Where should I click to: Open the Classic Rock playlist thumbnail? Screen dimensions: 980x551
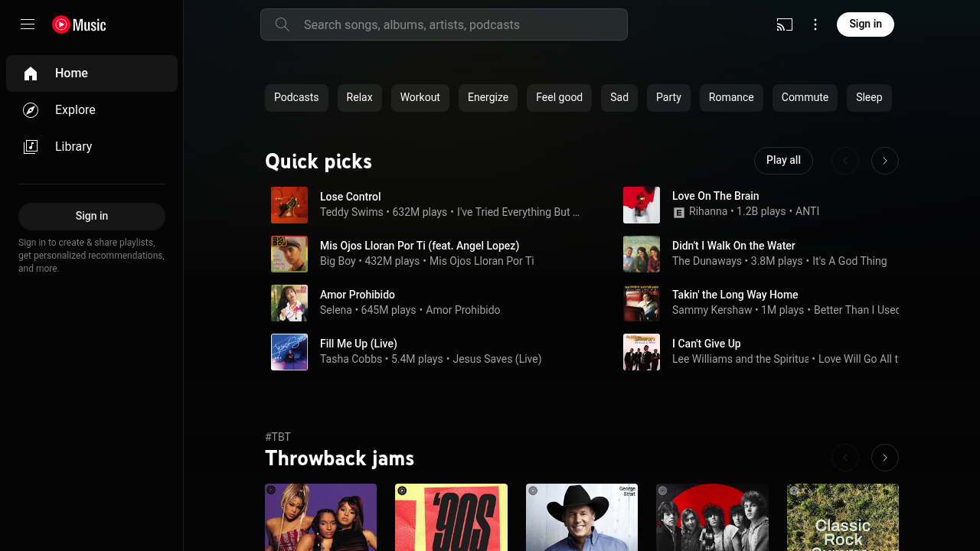coord(842,517)
